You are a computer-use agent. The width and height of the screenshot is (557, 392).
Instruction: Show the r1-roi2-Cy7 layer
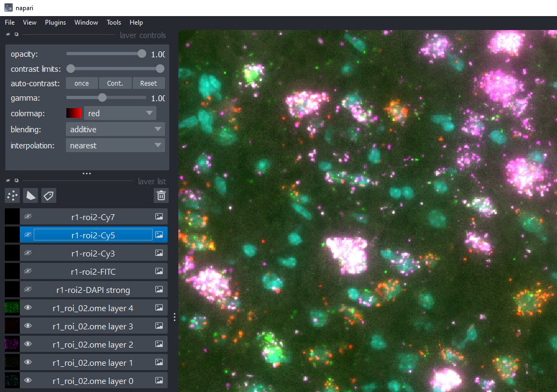click(28, 216)
